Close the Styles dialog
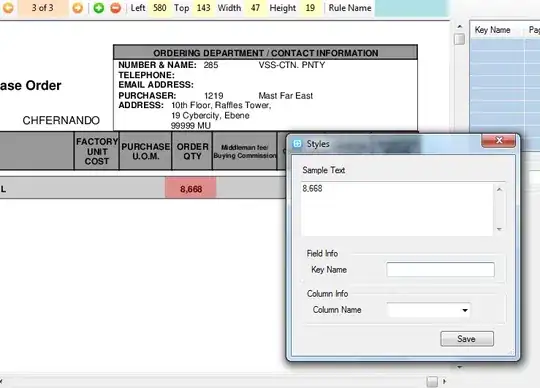540x388 pixels. click(499, 140)
